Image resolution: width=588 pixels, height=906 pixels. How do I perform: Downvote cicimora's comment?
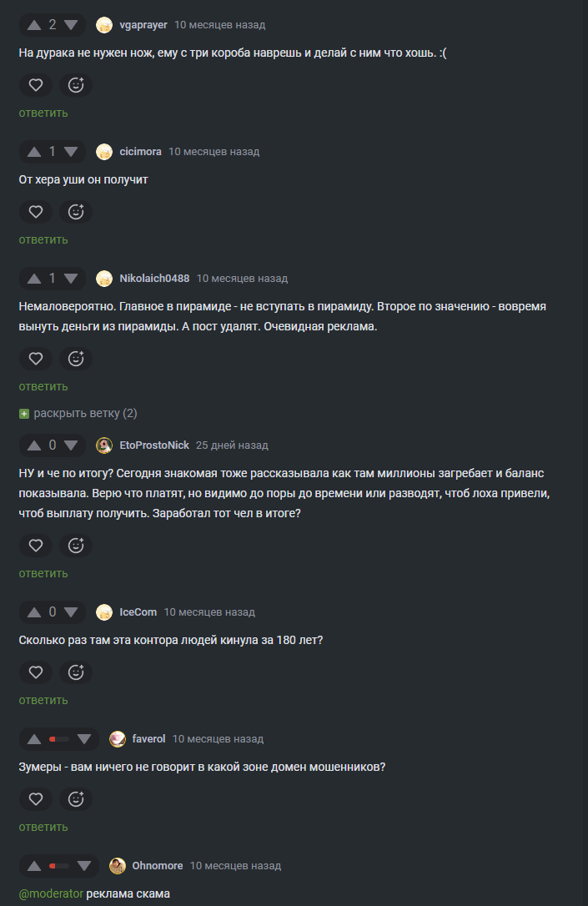(71, 152)
